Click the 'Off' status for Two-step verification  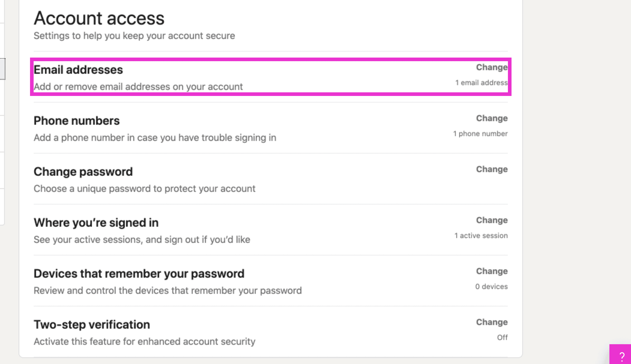click(502, 338)
